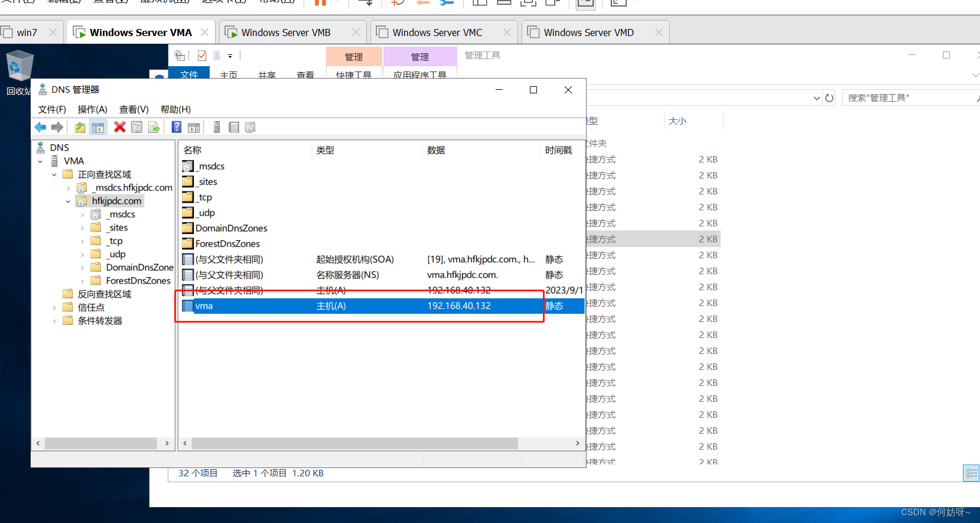The height and width of the screenshot is (523, 980).
Task: Click the server tower icon in the toolbar
Action: tap(217, 127)
